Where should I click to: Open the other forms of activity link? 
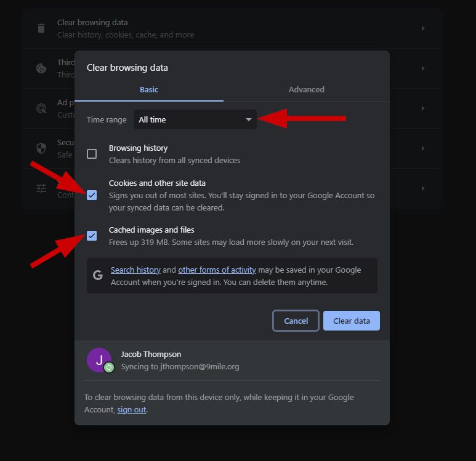point(217,270)
